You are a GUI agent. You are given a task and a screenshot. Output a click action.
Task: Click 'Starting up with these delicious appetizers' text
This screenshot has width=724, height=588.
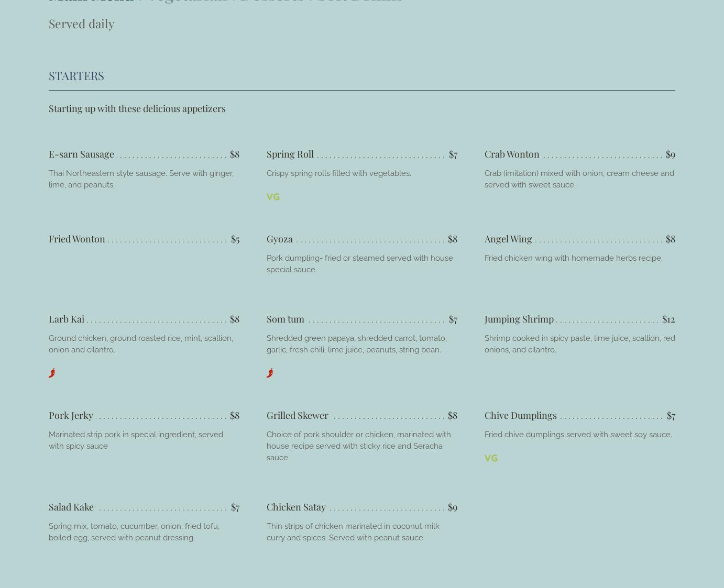tap(137, 108)
